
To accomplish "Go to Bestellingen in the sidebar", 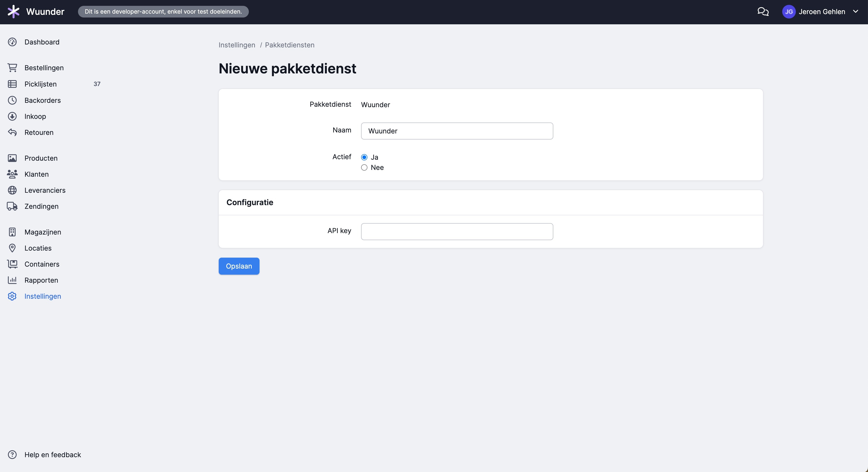I will tap(44, 68).
